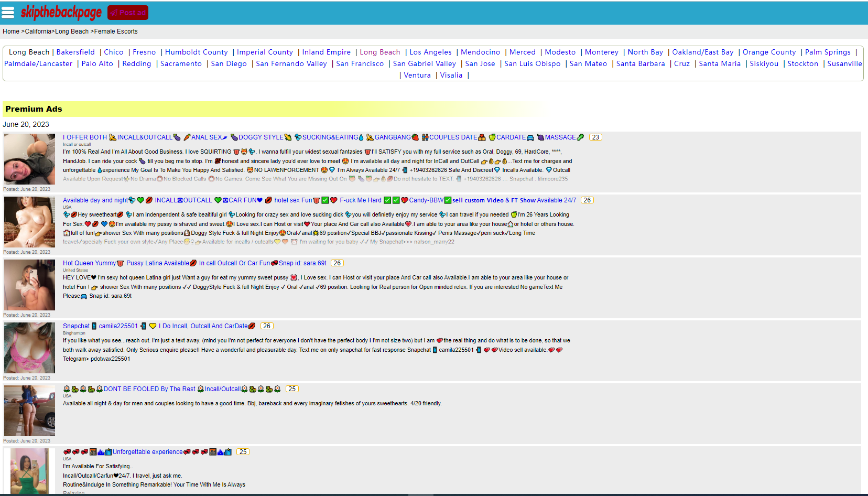Open the Female Escorts breadcrumb item
868x496 pixels.
pyautogui.click(x=116, y=31)
